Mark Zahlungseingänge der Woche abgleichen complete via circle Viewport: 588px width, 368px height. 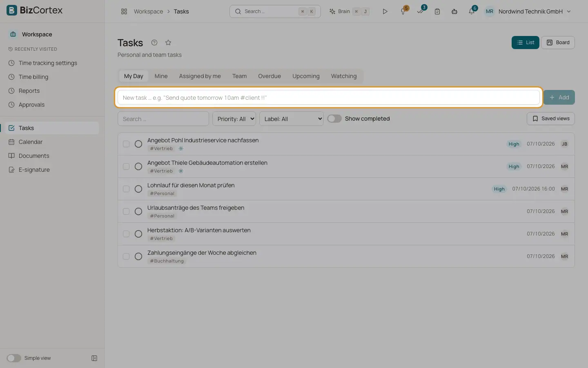click(138, 256)
